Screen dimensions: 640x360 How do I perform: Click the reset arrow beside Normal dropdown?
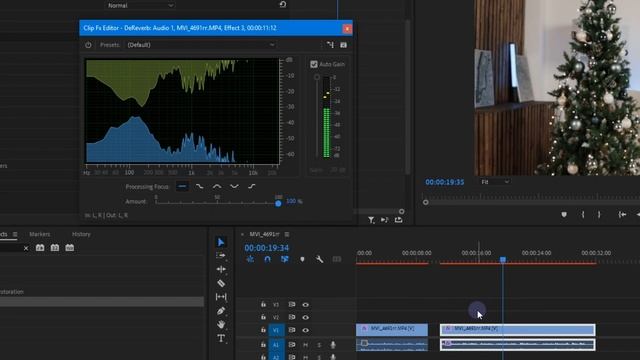click(x=282, y=4)
